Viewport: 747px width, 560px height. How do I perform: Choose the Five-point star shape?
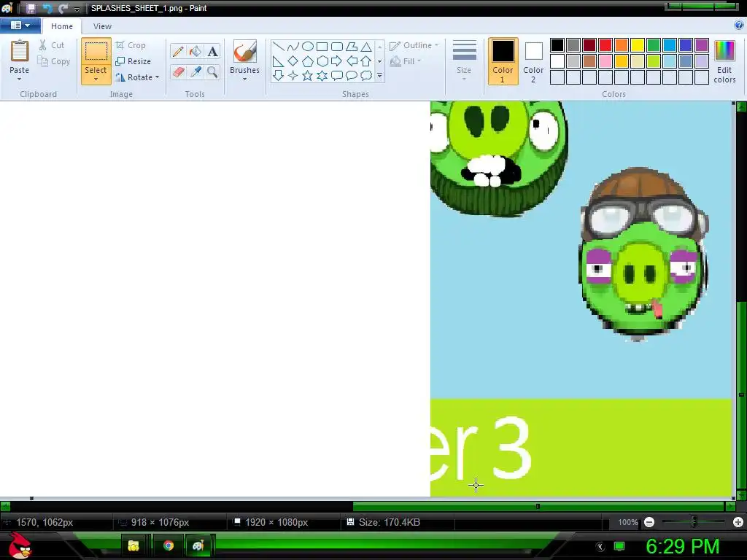point(308,75)
